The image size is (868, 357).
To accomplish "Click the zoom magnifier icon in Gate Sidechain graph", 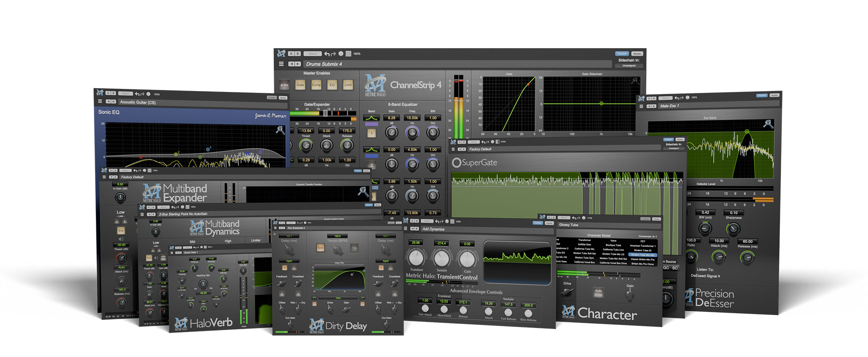I will coord(635,81).
